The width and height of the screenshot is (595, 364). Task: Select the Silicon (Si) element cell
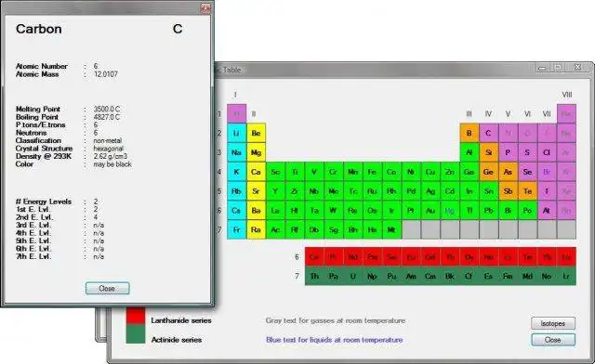489,152
